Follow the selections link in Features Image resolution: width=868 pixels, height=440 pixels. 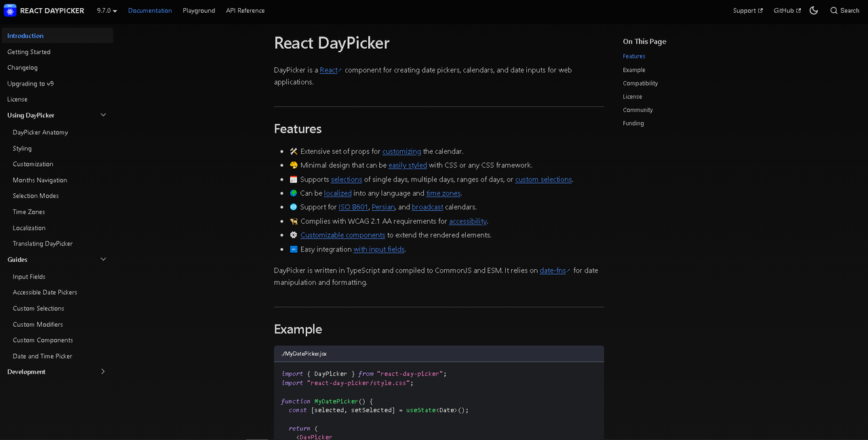[x=347, y=180]
